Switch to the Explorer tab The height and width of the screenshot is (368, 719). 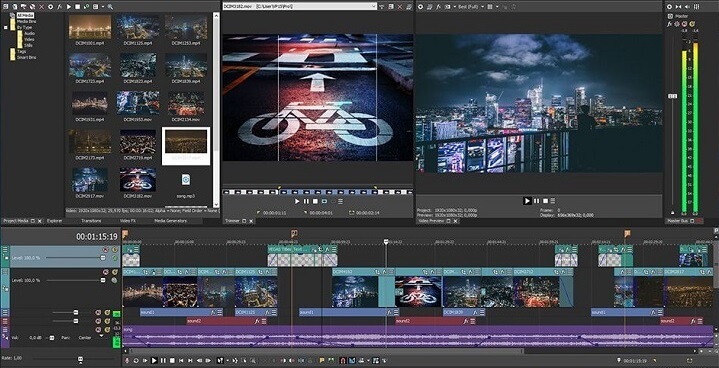54,221
